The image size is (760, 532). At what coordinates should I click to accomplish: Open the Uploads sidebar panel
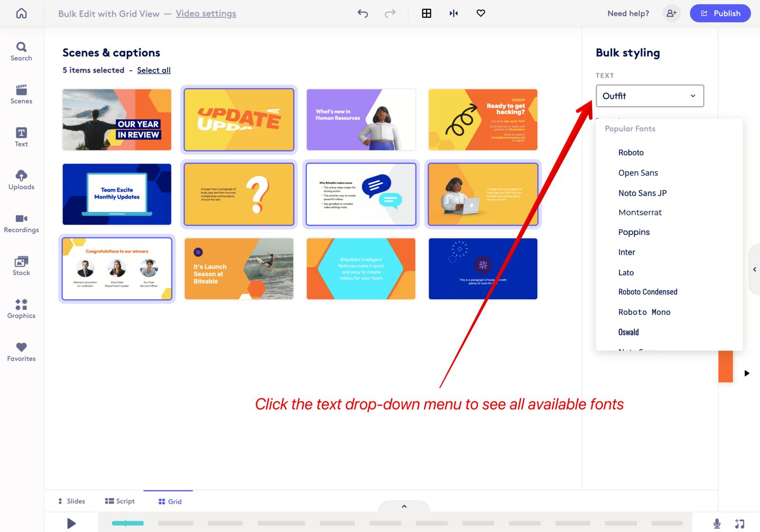click(x=21, y=180)
